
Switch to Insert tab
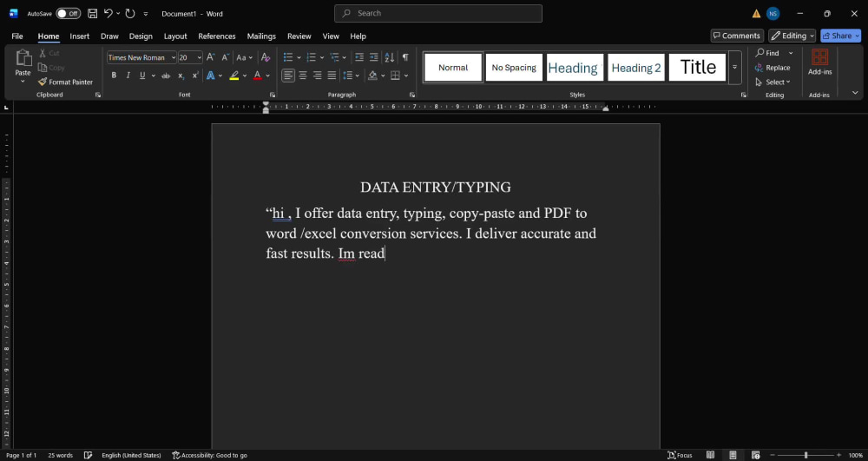pyautogui.click(x=79, y=36)
